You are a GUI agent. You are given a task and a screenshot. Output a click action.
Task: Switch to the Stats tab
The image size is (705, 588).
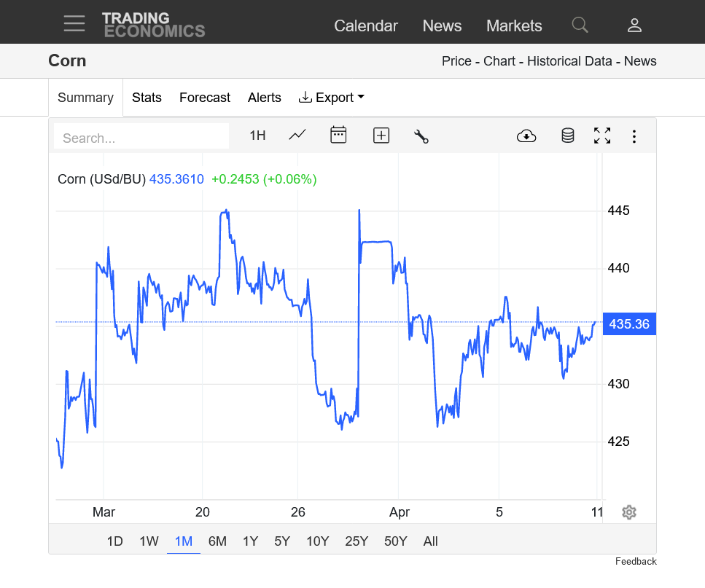click(x=147, y=98)
